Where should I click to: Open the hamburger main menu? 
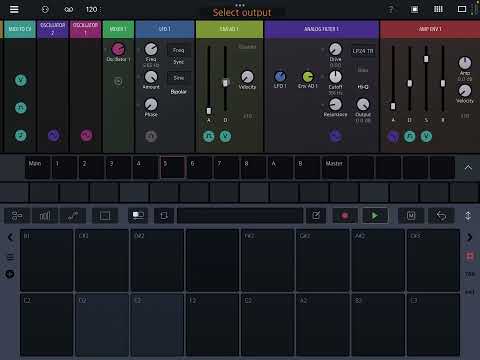tap(14, 9)
